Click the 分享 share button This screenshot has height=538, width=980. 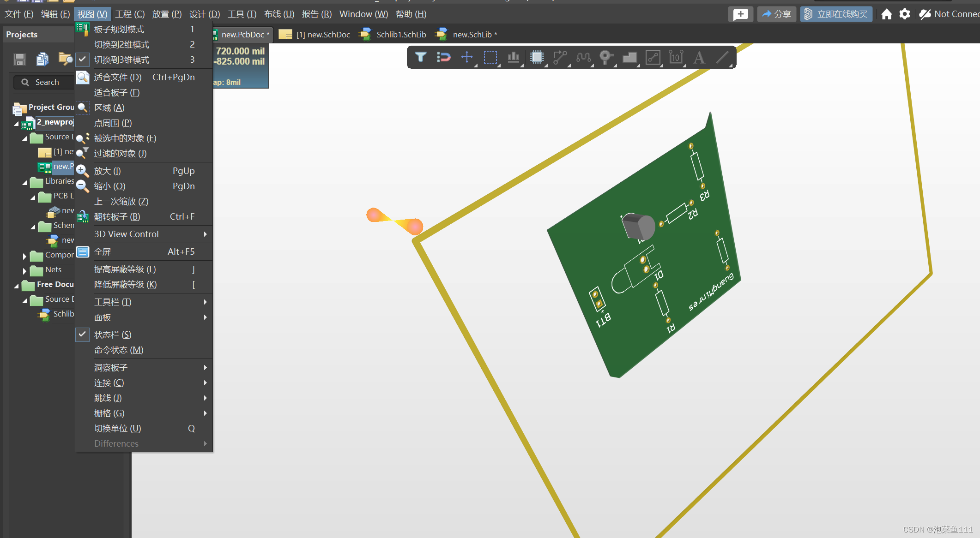(776, 14)
